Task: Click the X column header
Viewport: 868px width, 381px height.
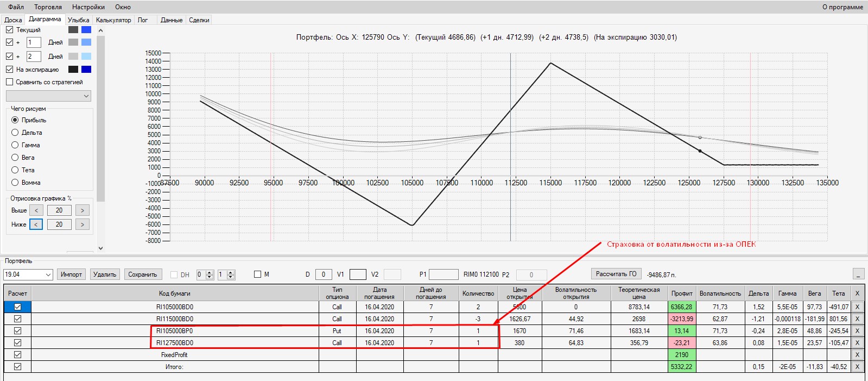Action: [x=857, y=293]
